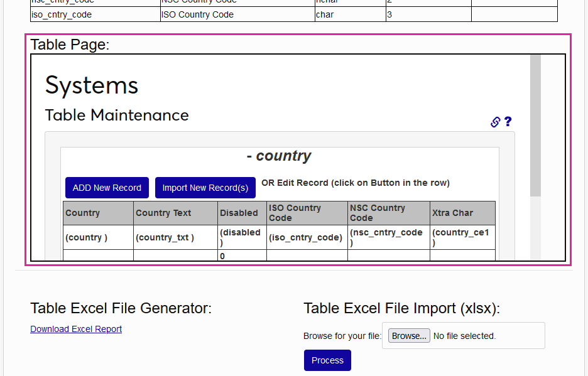Click Browse to choose an xlsx file
This screenshot has width=588, height=376.
coord(408,335)
